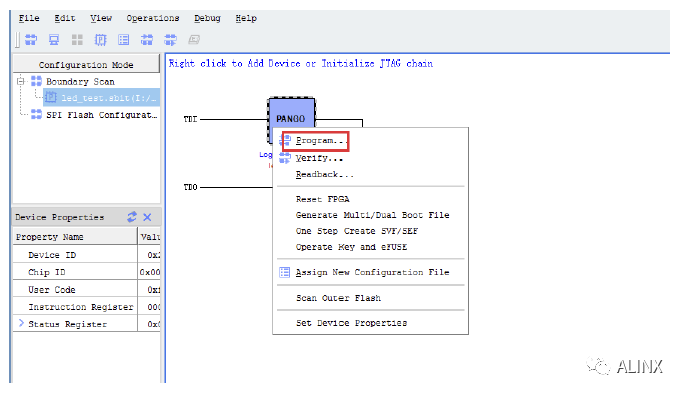Image resolution: width=684 pixels, height=394 pixels.
Task: Choose Program... from the context menu
Action: pos(370,141)
